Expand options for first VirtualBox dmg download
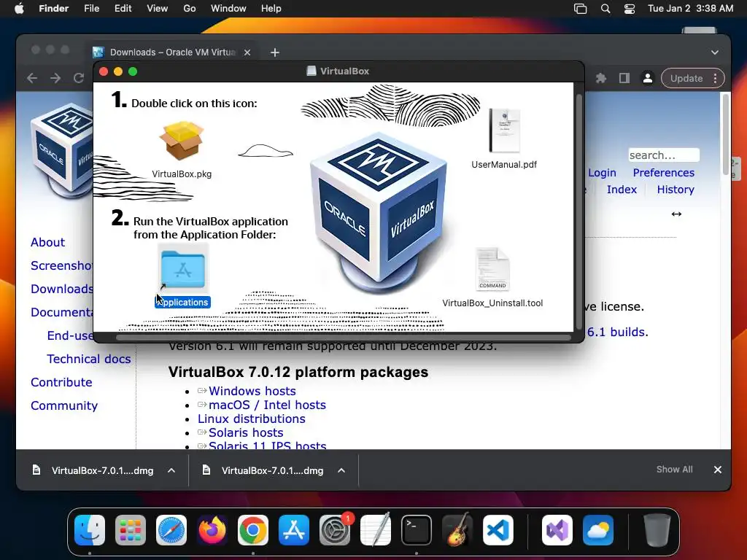This screenshot has height=560, width=747. point(171,470)
